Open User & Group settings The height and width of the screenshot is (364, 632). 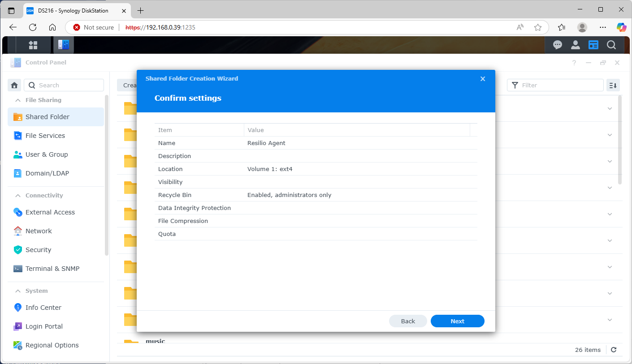[x=47, y=154]
